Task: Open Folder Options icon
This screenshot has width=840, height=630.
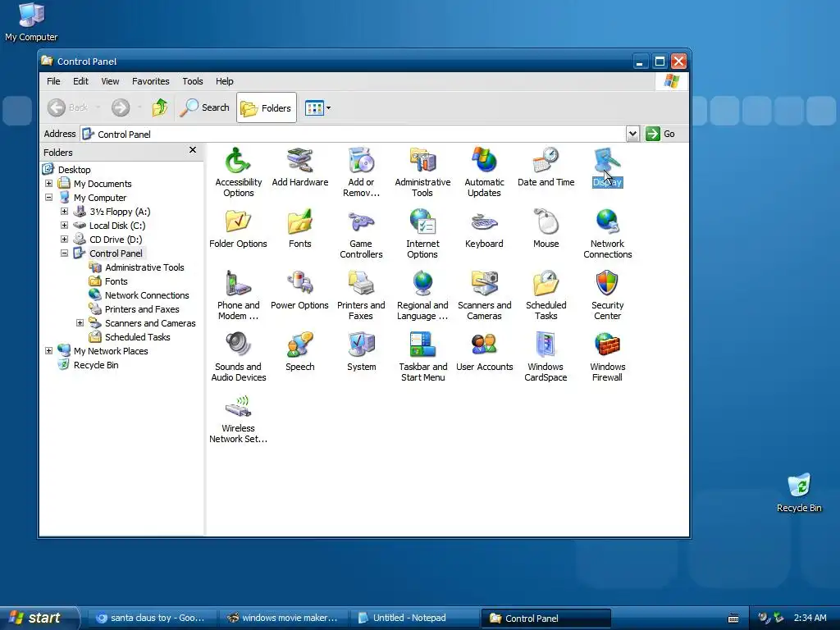Action: [239, 229]
